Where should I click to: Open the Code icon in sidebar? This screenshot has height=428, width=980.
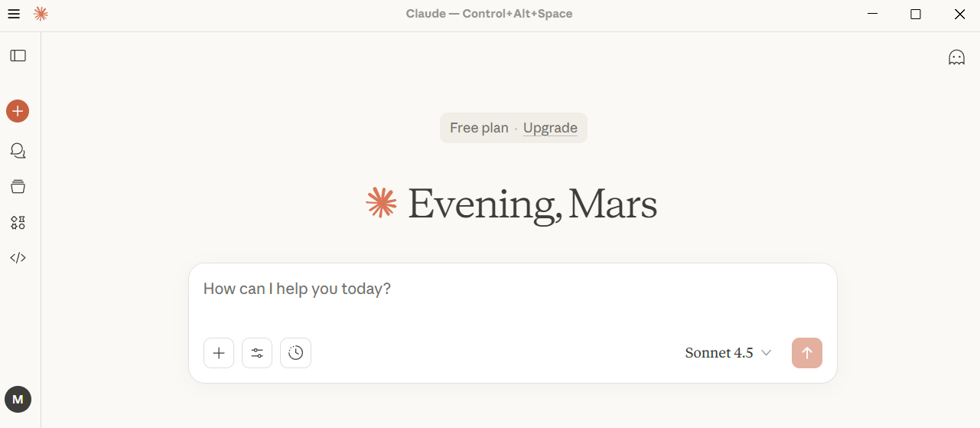pos(18,258)
